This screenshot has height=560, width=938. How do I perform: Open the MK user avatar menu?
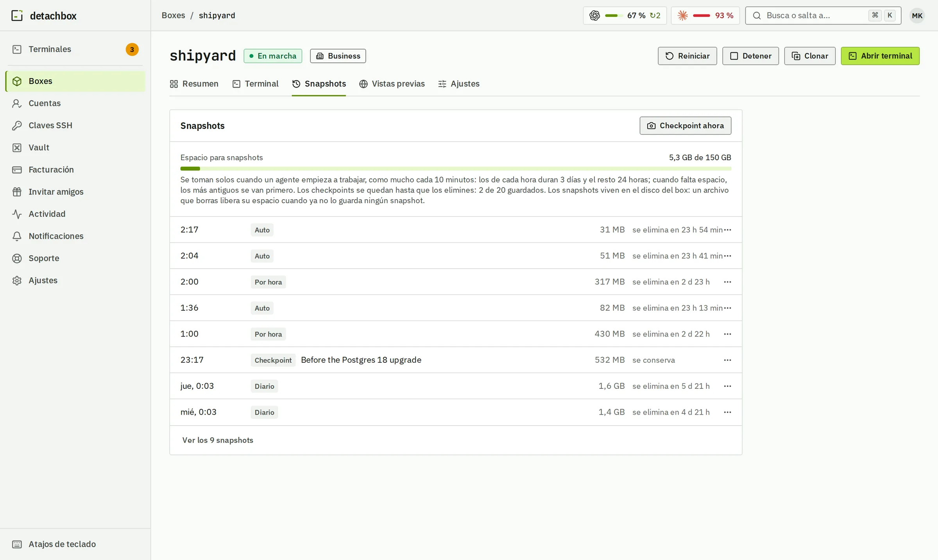[x=917, y=16]
